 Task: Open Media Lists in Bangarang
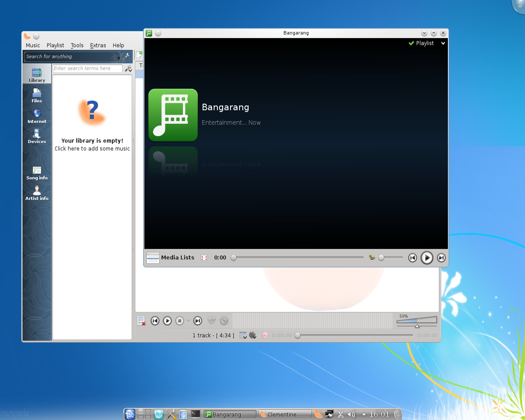point(171,258)
